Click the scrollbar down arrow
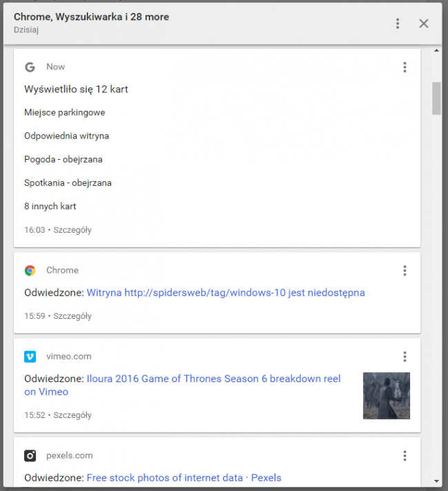The width and height of the screenshot is (448, 491). 436,481
